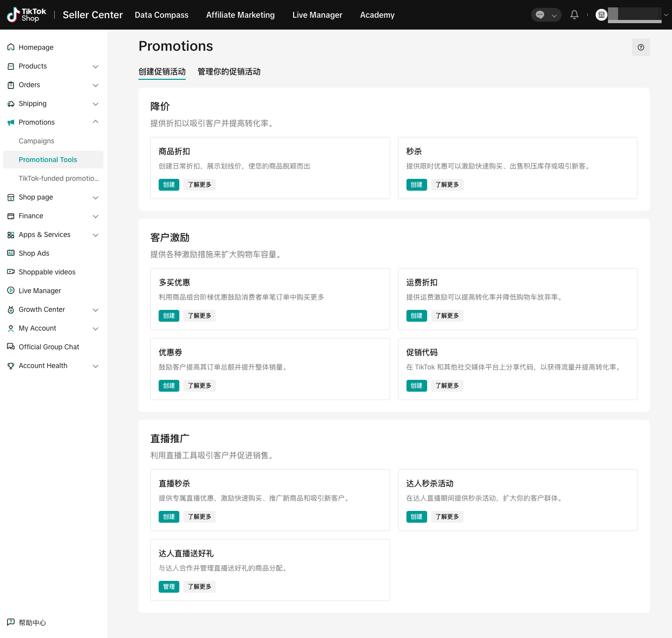Viewport: 672px width, 638px height.
Task: Expand the Orders submenu chevron
Action: 96,85
